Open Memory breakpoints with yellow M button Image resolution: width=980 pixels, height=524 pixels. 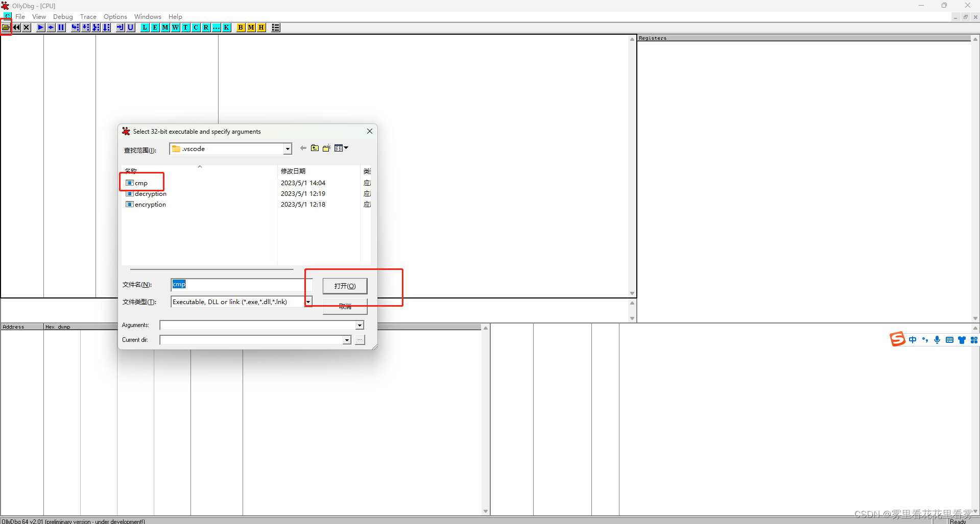pos(251,28)
